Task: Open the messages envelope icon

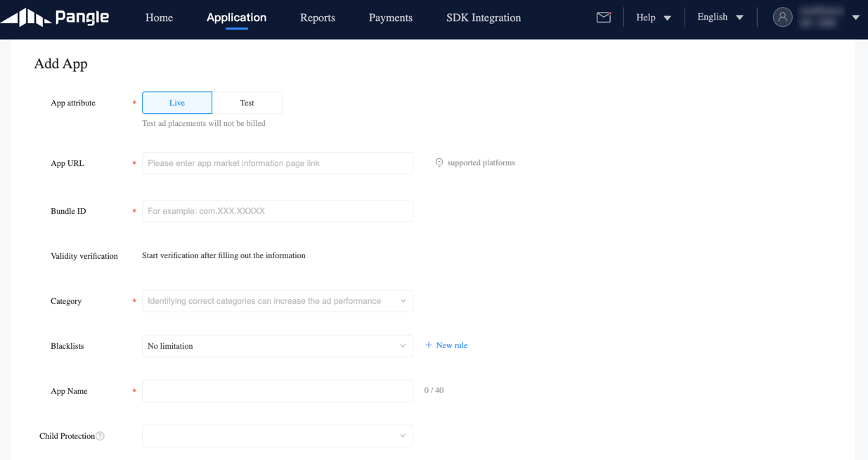Action: 603,17
